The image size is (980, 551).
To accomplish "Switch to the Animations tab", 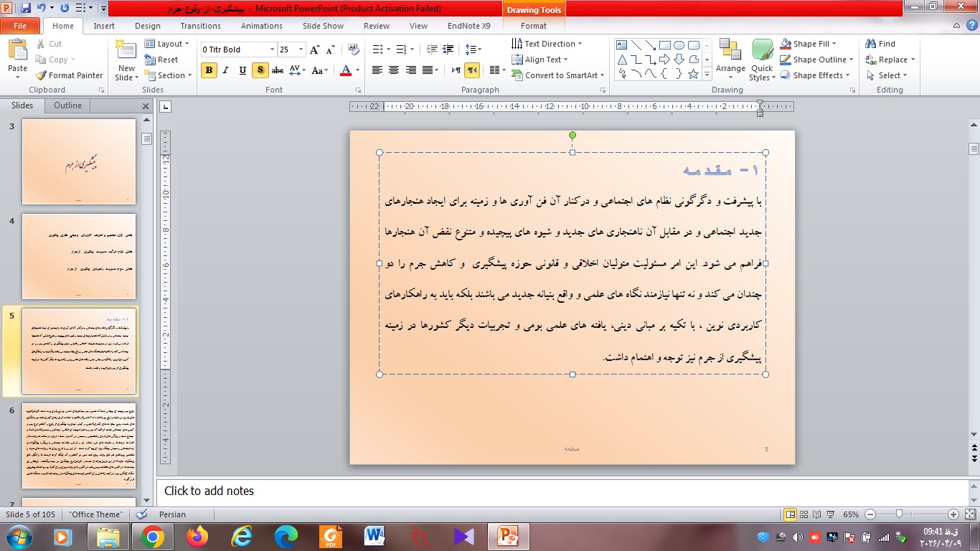I will (x=262, y=26).
